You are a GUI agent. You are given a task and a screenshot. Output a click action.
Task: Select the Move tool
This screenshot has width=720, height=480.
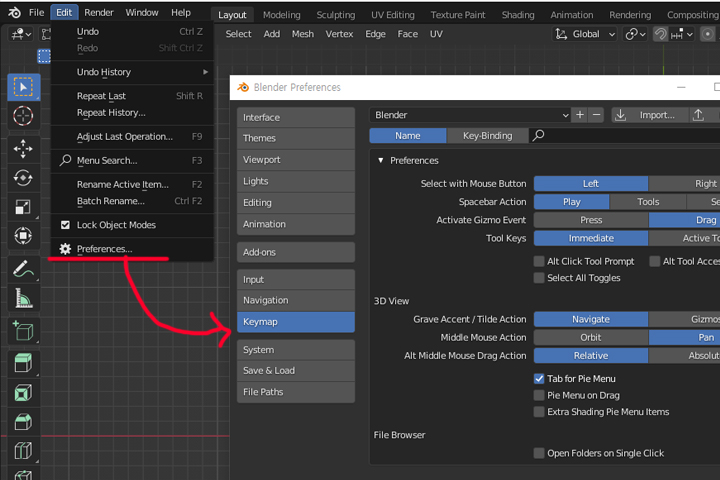click(x=23, y=149)
